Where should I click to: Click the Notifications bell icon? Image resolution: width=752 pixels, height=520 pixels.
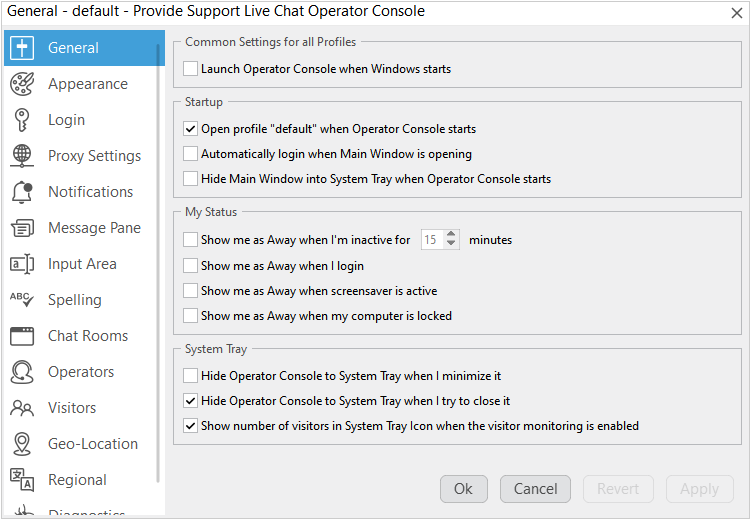coord(22,192)
